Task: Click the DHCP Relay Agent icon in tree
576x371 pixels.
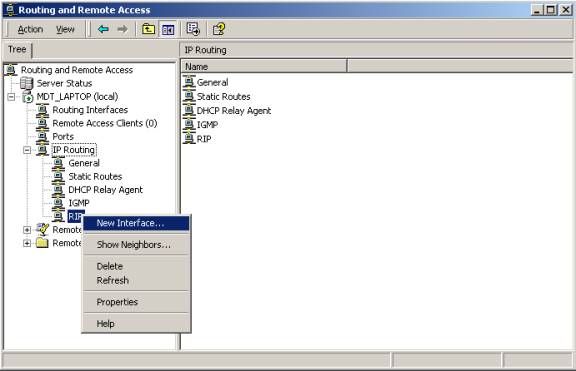Action: point(58,190)
